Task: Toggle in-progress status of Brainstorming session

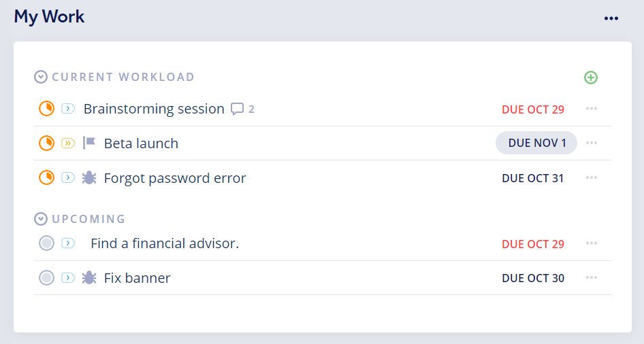Action: point(46,109)
